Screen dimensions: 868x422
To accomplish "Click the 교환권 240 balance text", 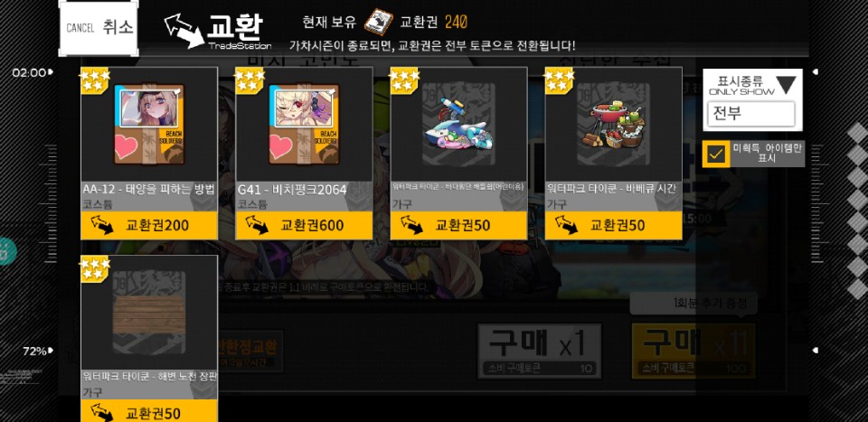I will (433, 22).
